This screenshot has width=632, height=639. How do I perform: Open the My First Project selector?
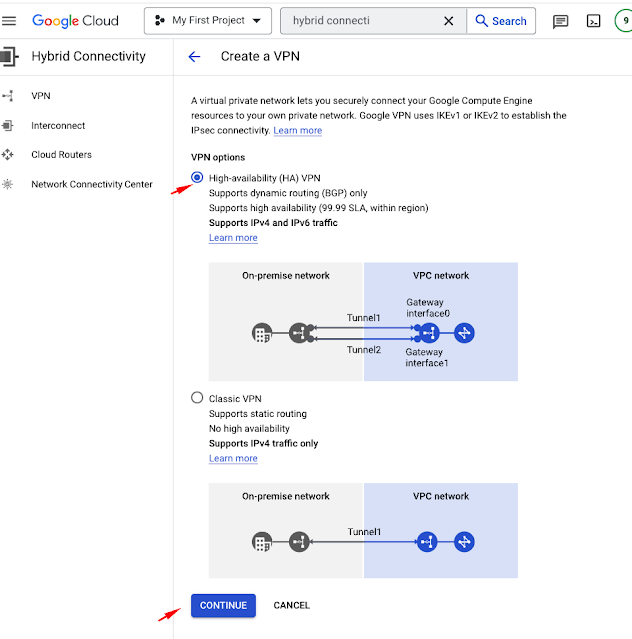click(208, 21)
